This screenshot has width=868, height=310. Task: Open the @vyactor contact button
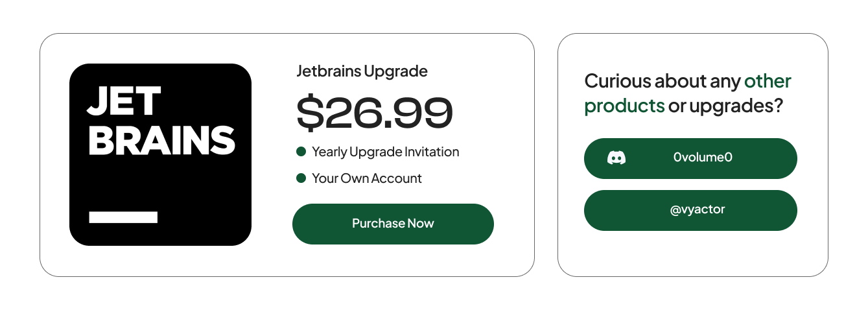click(x=690, y=210)
